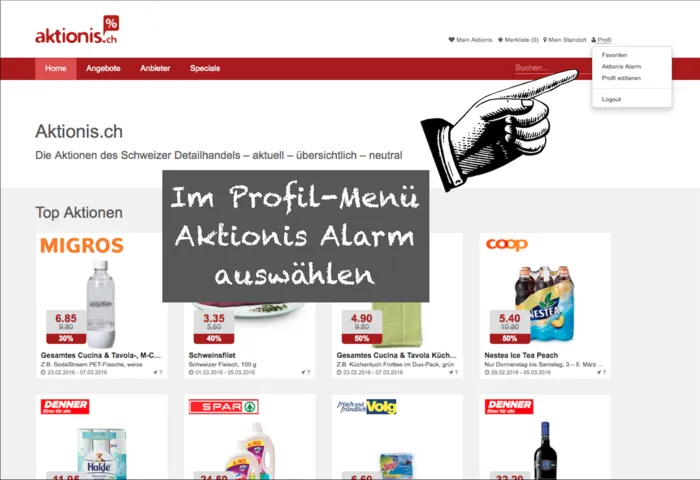Collapse the Profil dropdown menu
Viewport: 700px width, 480px height.
(601, 40)
